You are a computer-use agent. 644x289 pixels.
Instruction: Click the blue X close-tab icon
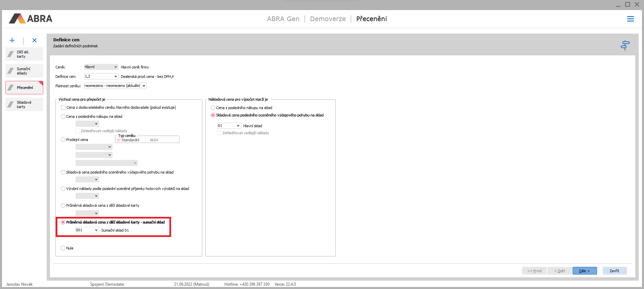point(35,40)
